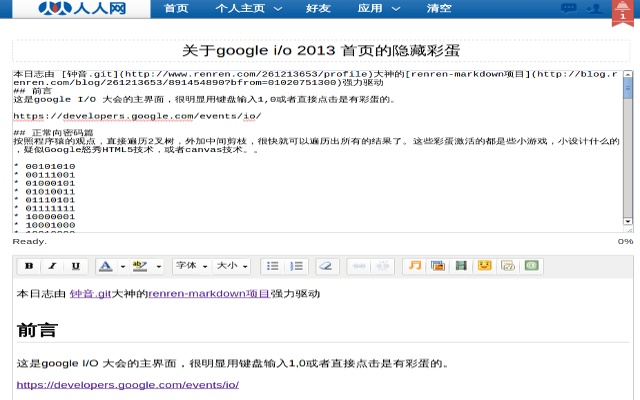Open the 首页 nav item
The width and height of the screenshot is (640, 400).
coord(176,8)
